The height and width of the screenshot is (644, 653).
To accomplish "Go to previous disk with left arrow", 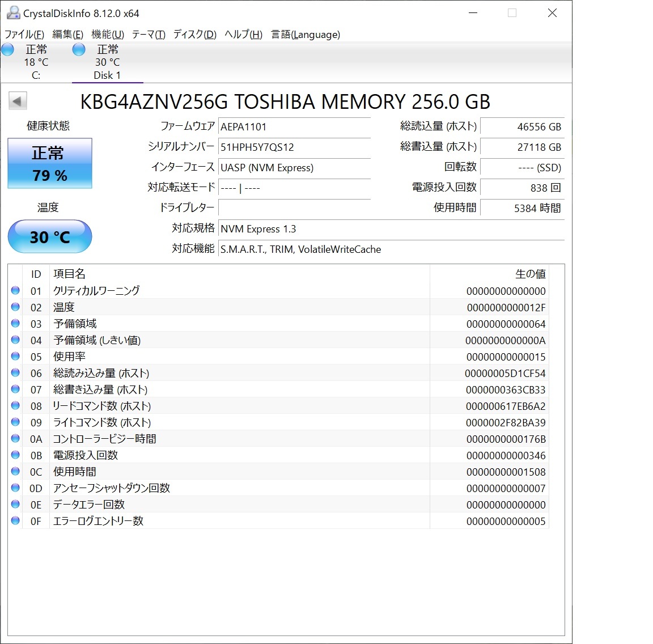I will [x=18, y=101].
